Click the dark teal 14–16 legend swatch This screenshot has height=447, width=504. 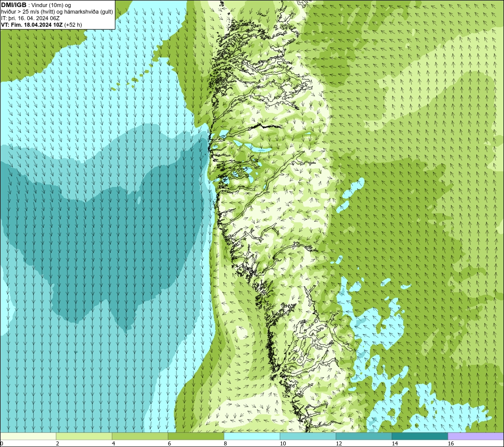click(x=420, y=436)
